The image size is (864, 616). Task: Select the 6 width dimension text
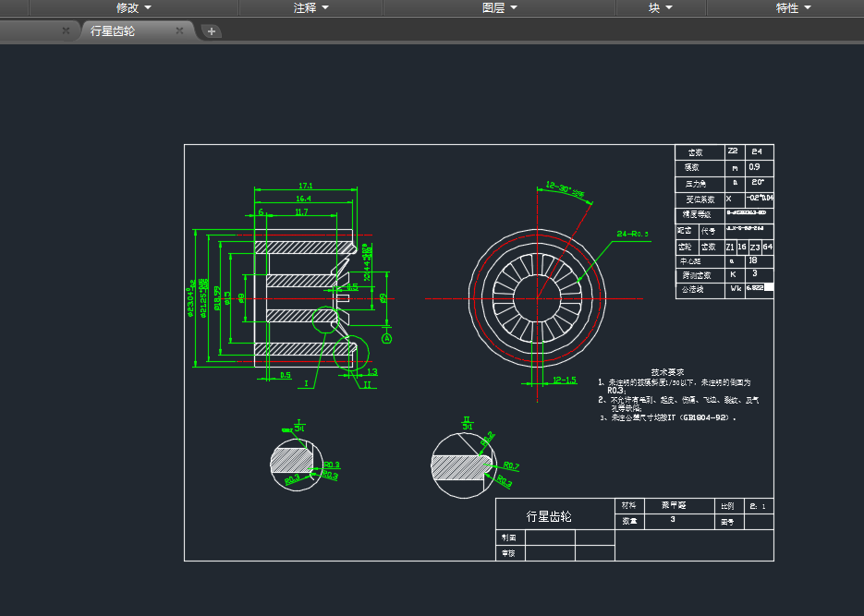point(261,211)
